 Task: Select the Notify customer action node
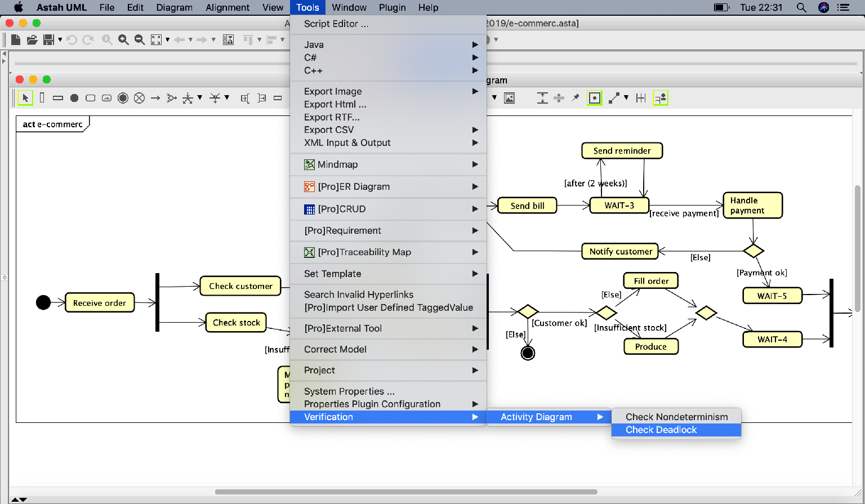pyautogui.click(x=621, y=252)
